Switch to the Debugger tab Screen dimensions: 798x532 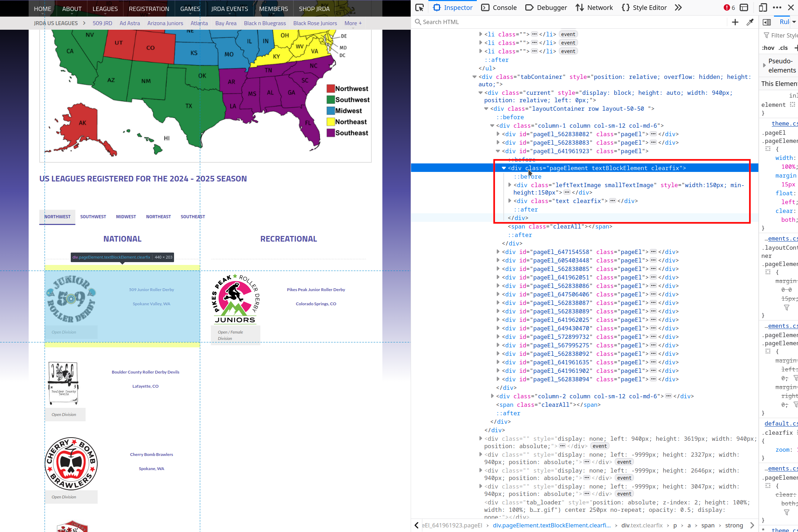pos(546,8)
